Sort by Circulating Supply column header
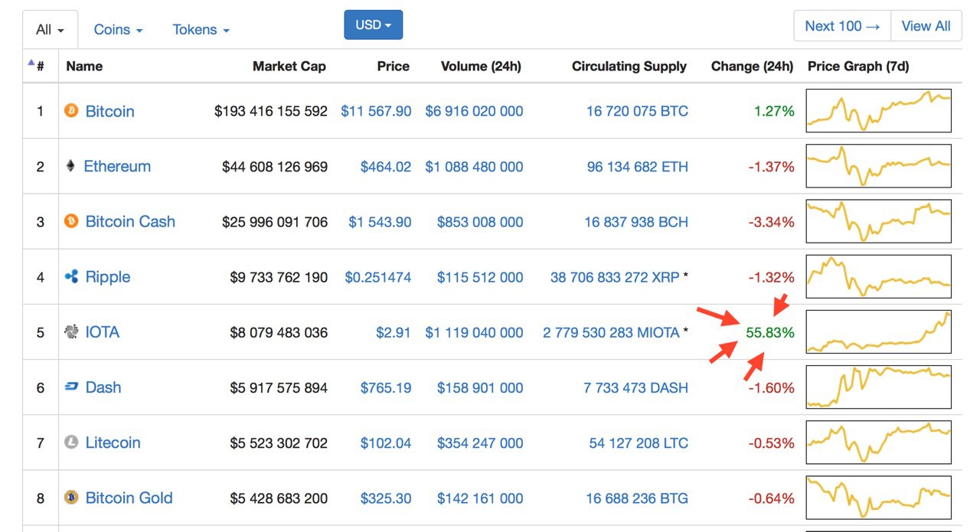 tap(629, 67)
